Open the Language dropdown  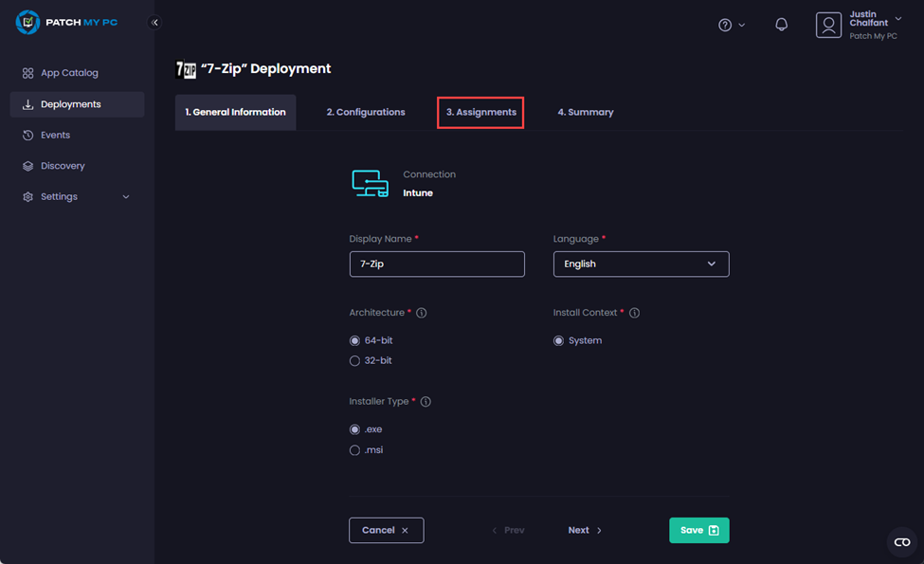click(x=641, y=264)
